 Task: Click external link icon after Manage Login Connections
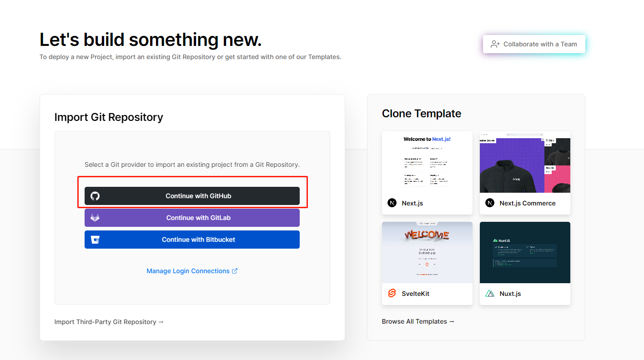[235, 271]
